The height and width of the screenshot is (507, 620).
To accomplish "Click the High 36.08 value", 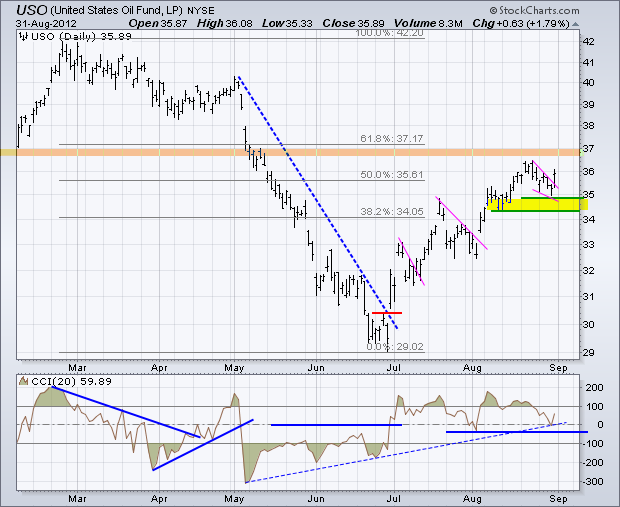I will 225,23.
